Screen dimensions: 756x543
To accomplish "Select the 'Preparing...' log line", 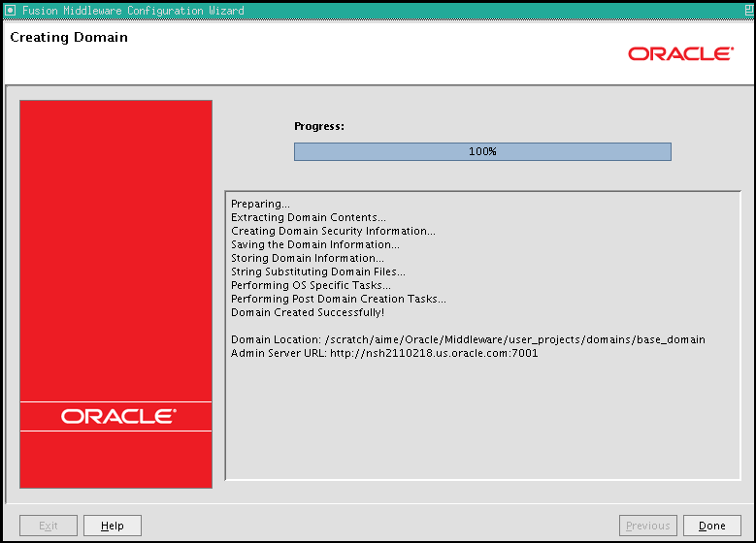I will coord(260,205).
